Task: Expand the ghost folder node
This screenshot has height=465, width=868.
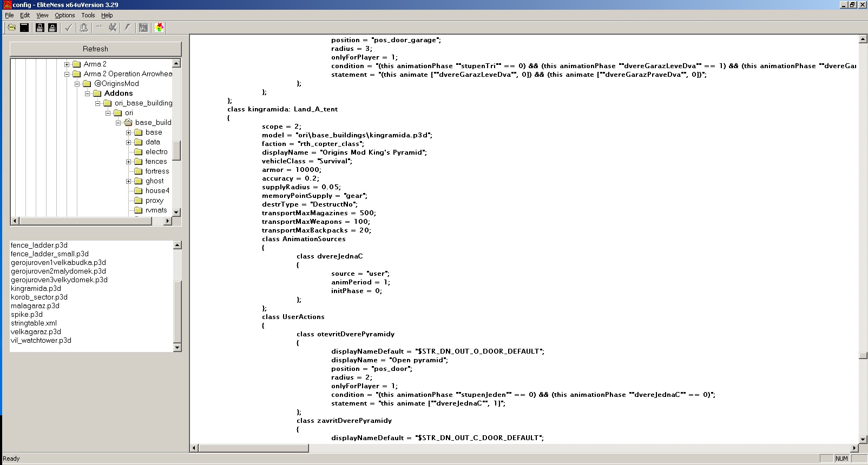Action: point(129,181)
